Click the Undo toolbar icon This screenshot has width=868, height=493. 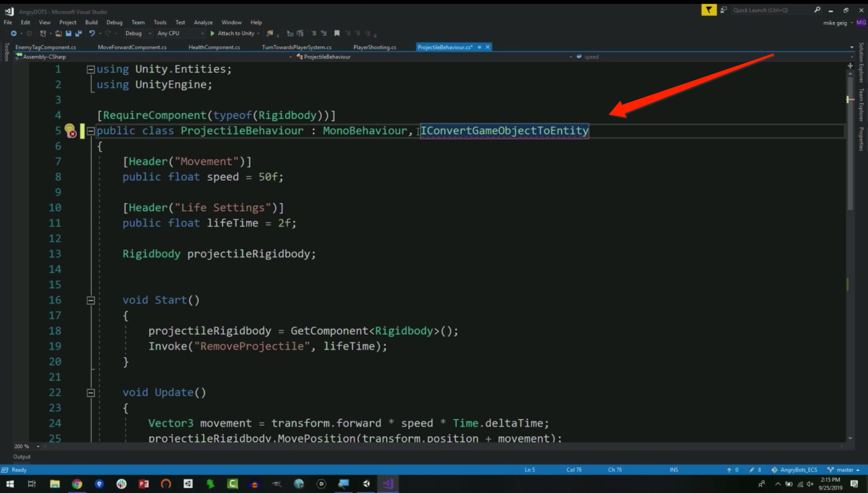coord(92,33)
